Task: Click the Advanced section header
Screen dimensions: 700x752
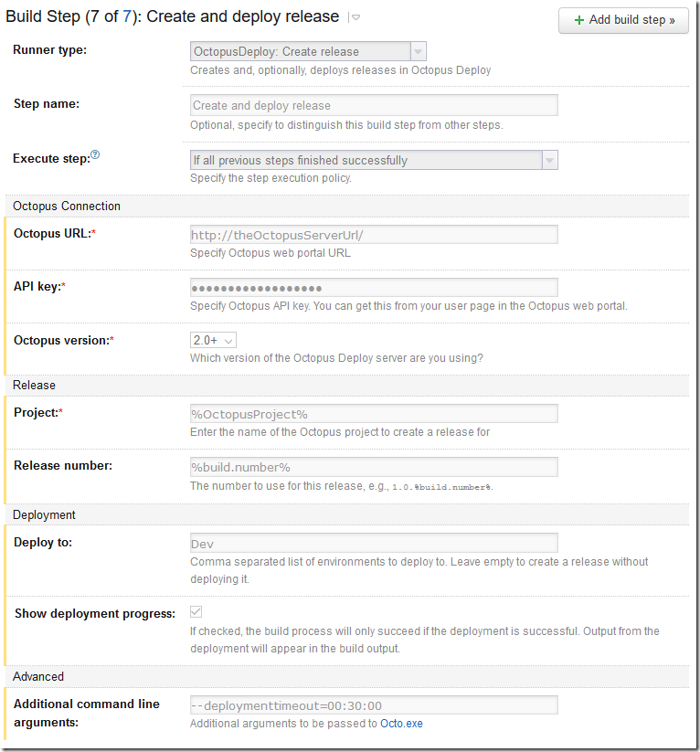Action: click(38, 676)
